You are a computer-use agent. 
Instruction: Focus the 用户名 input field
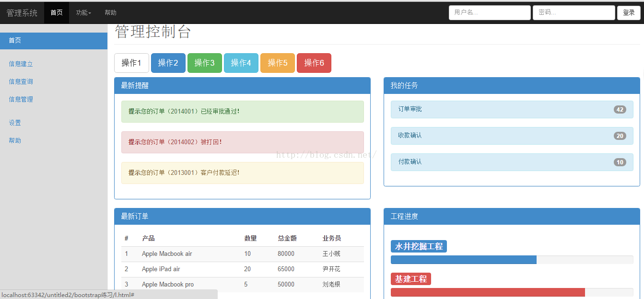(x=490, y=13)
